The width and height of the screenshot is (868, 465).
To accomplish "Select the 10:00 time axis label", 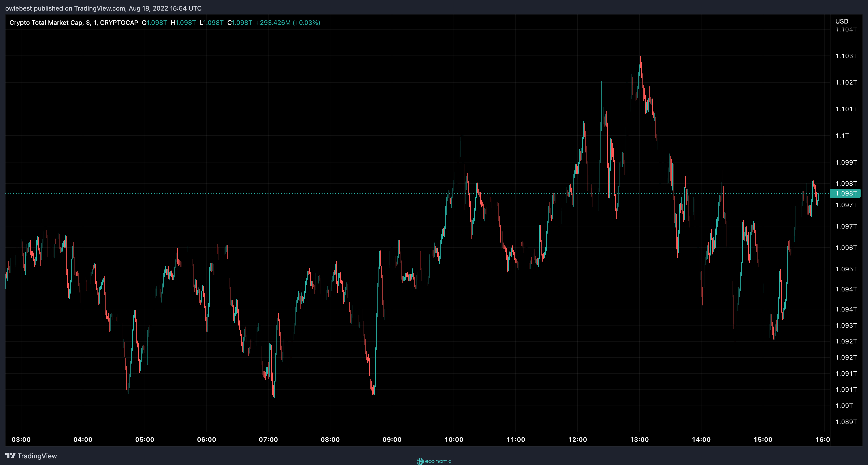I will point(454,439).
